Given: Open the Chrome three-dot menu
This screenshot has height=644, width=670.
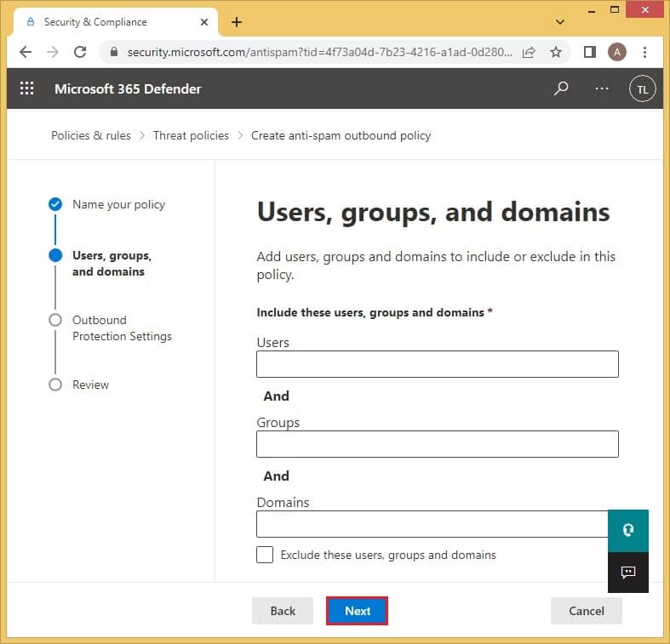Looking at the screenshot, I should pyautogui.click(x=646, y=52).
